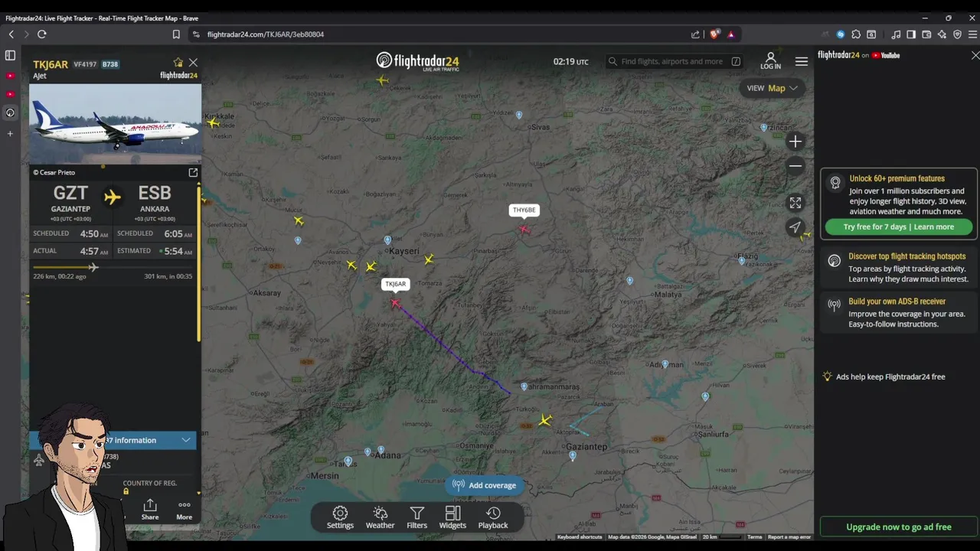The height and width of the screenshot is (551, 980).
Task: Toggle Brave sidebar panel icon
Action: click(911, 34)
